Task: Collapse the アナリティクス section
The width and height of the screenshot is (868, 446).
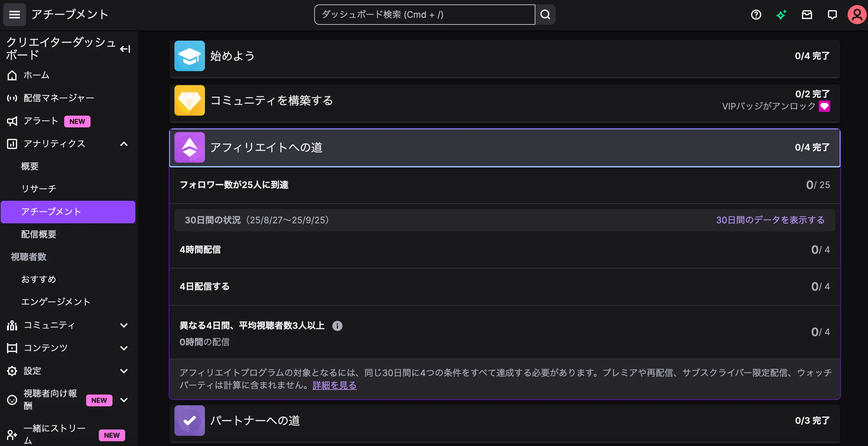Action: (124, 144)
